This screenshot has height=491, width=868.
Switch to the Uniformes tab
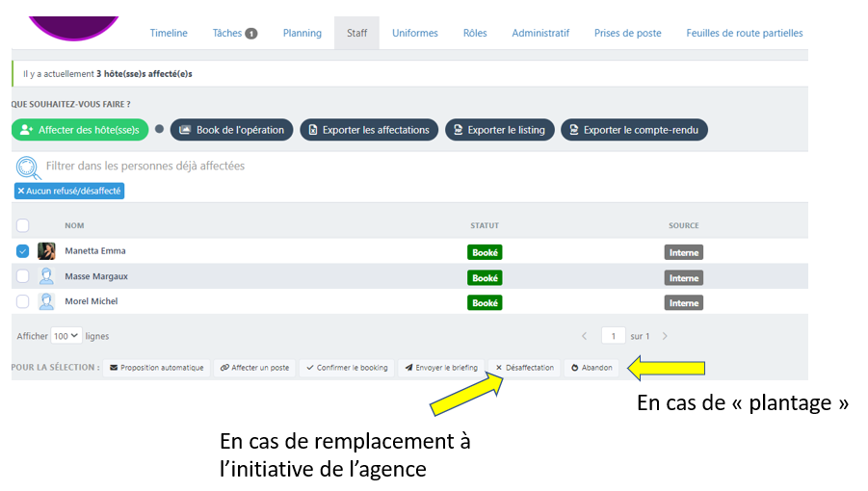click(414, 33)
